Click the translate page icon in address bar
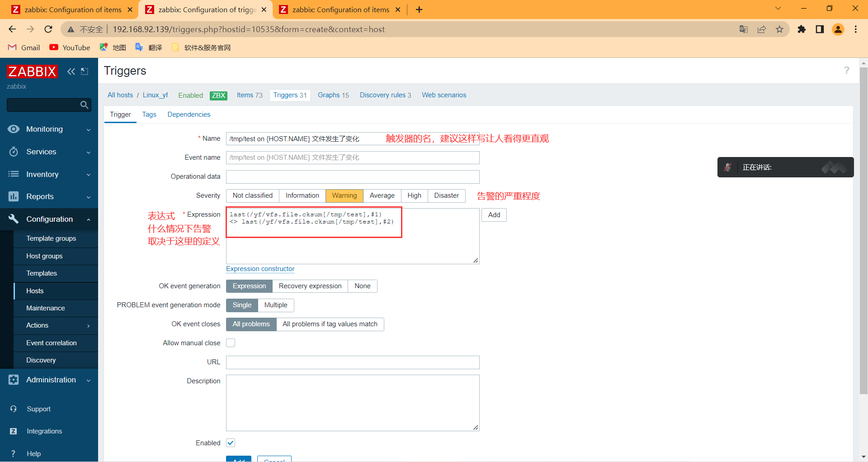This screenshot has width=868, height=462. (744, 29)
